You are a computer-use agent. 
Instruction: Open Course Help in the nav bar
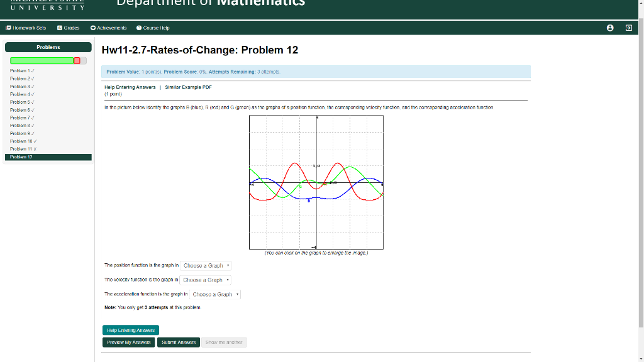pyautogui.click(x=153, y=28)
